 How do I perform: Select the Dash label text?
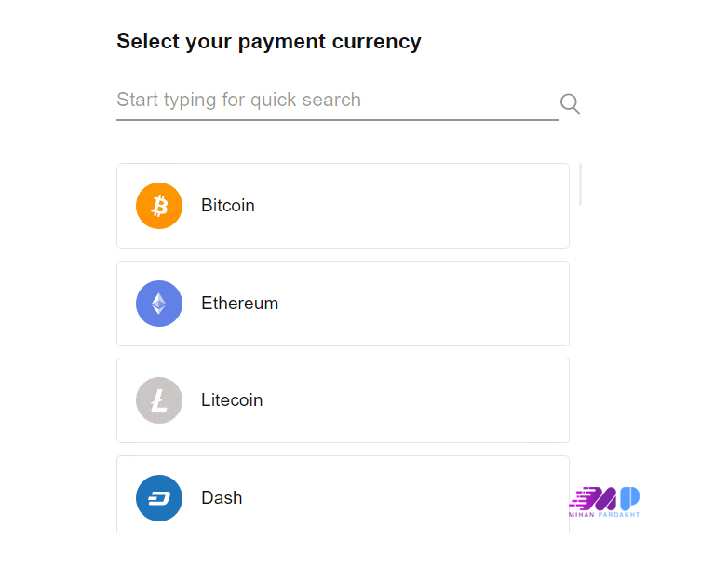[222, 498]
